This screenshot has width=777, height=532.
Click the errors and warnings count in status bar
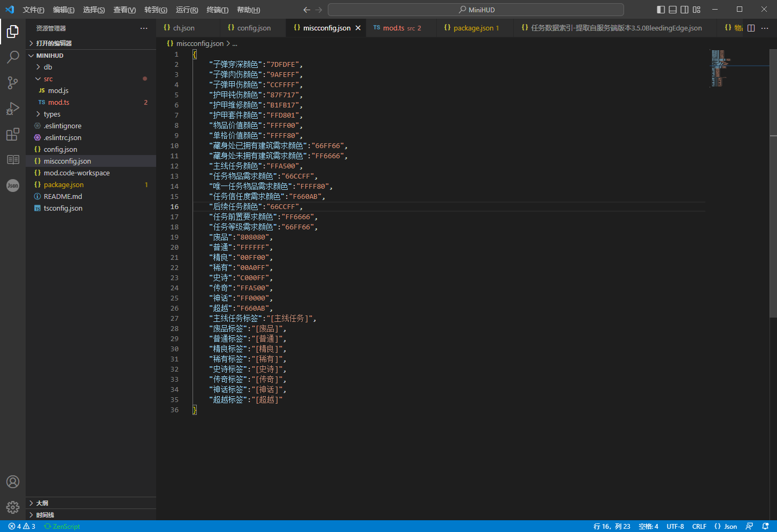[22, 526]
